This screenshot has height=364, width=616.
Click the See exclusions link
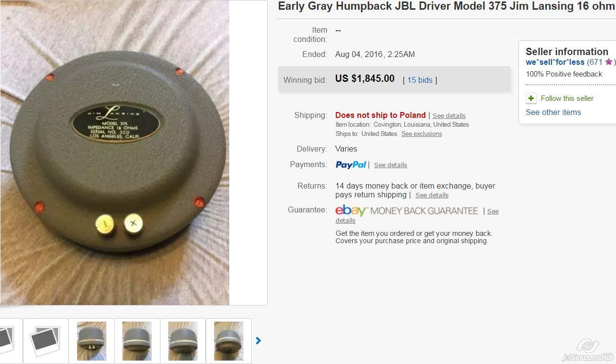coord(421,134)
